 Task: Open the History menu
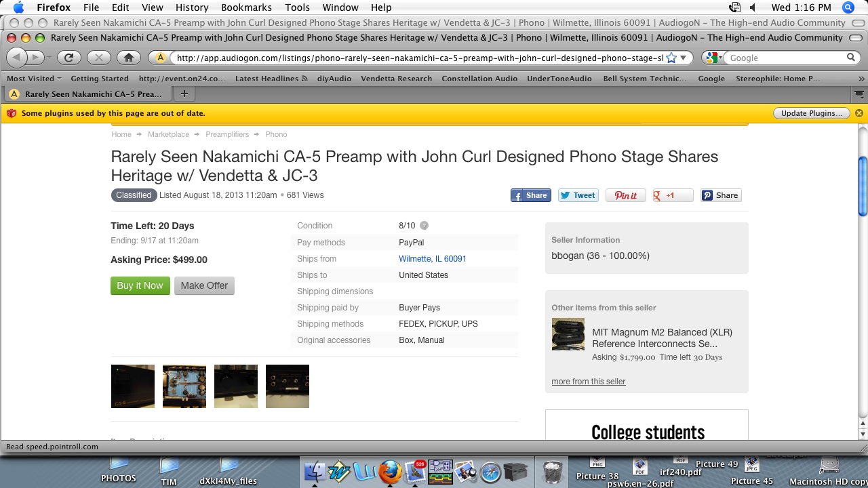coord(192,7)
